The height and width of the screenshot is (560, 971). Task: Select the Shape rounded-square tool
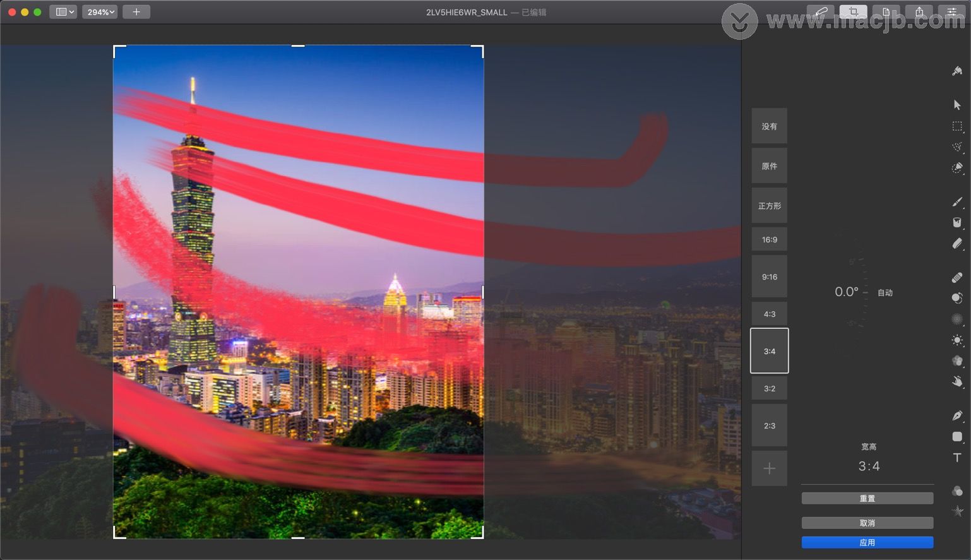tap(957, 436)
